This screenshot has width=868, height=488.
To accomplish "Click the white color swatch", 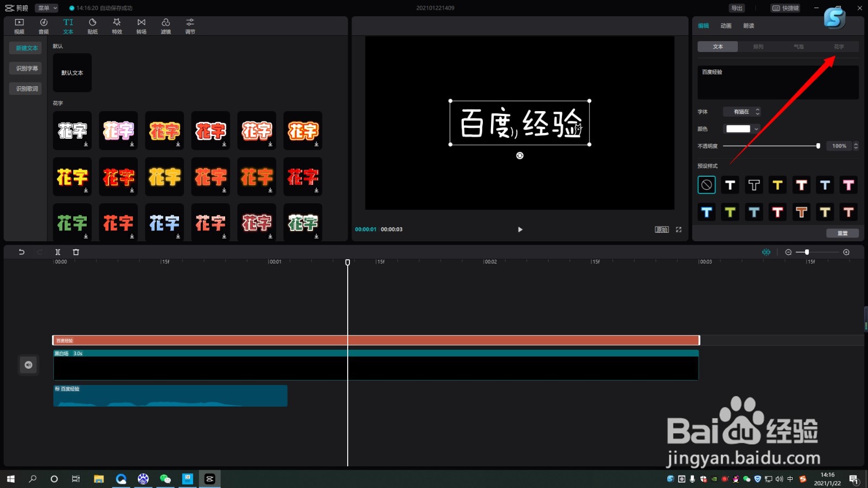I will (738, 129).
